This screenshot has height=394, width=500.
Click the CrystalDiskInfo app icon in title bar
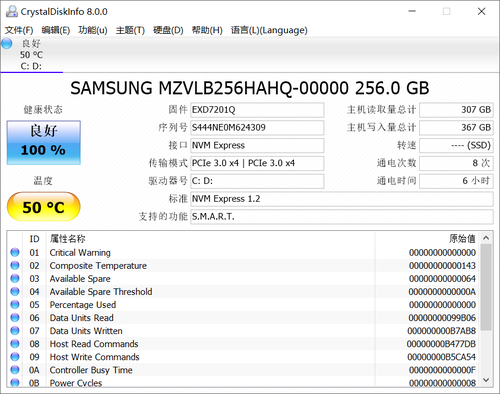(x=12, y=11)
